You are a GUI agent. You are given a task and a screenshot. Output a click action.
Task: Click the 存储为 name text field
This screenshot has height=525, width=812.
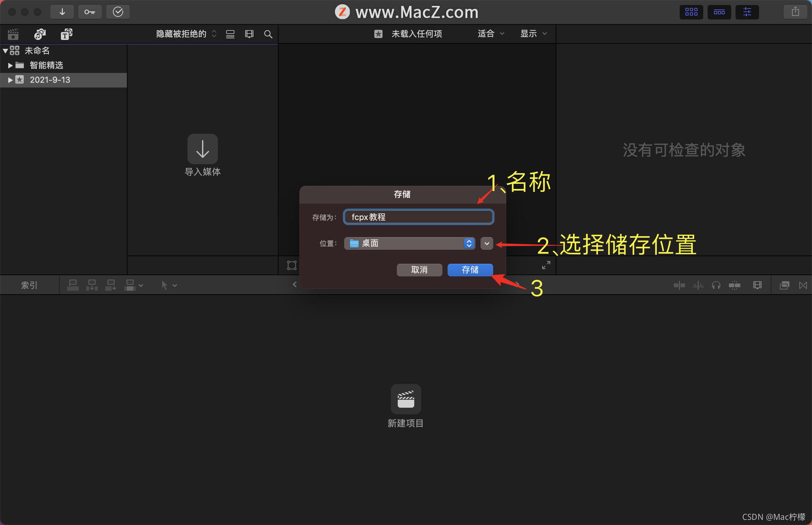point(418,217)
